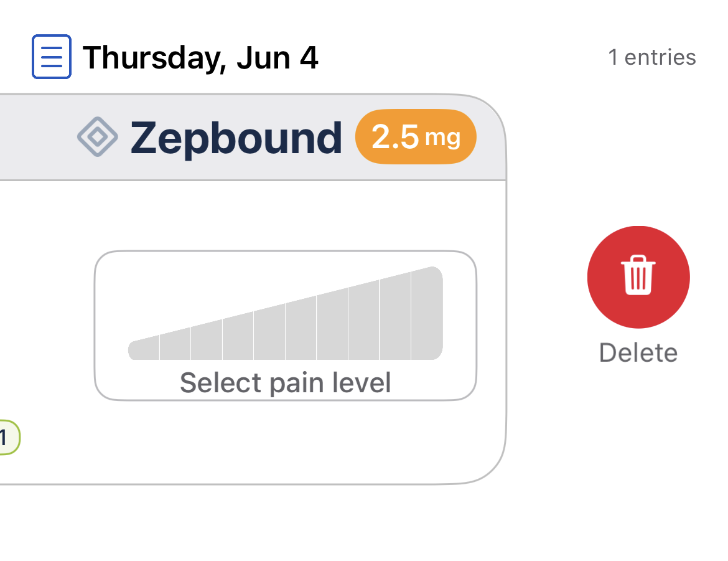Select the Zepbound medication title

point(236,138)
